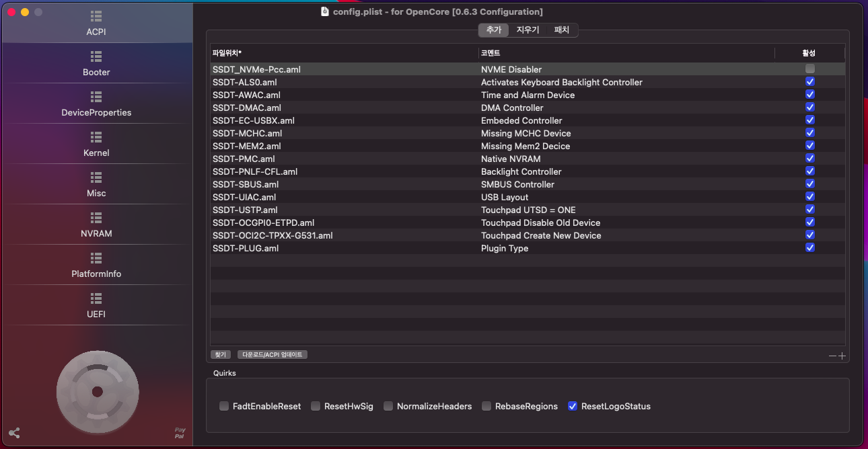Toggle SSDT-PLUG.aml enabled checkbox

pos(810,247)
